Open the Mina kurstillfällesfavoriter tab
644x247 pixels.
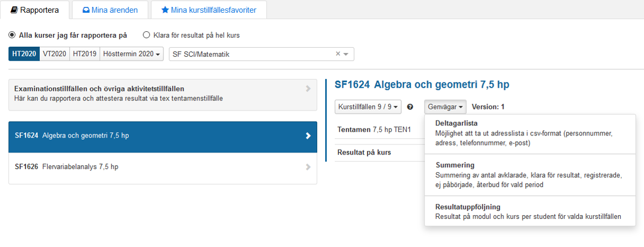click(208, 10)
